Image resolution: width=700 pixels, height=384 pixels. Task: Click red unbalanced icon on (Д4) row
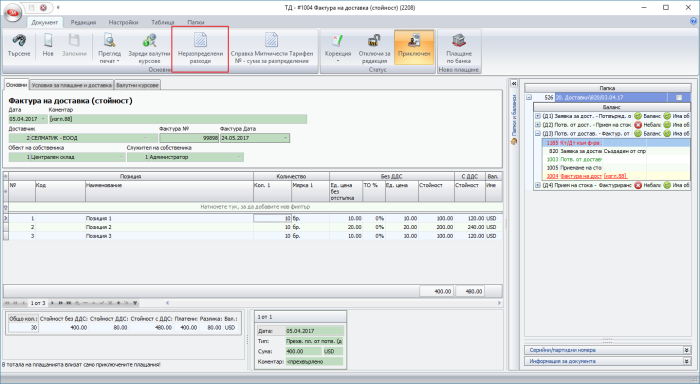pyautogui.click(x=638, y=185)
